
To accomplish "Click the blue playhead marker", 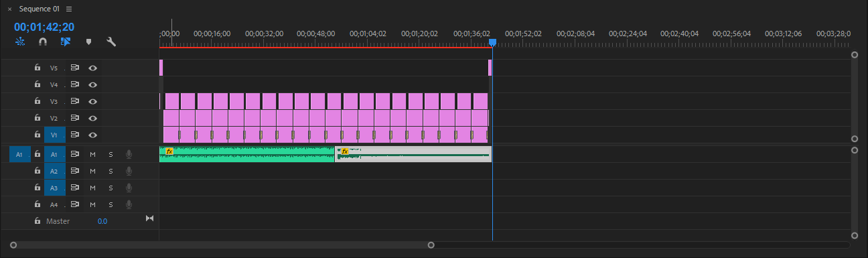I will [x=492, y=42].
